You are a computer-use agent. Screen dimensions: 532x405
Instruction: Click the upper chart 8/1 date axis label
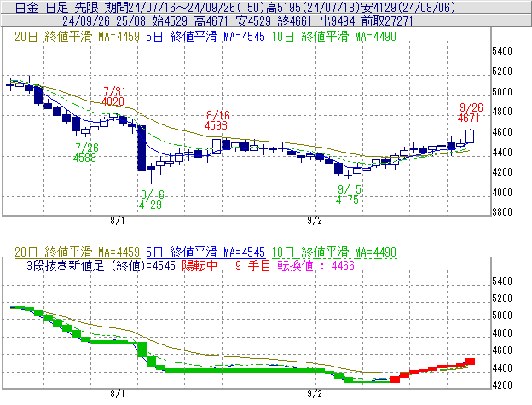pyautogui.click(x=118, y=221)
